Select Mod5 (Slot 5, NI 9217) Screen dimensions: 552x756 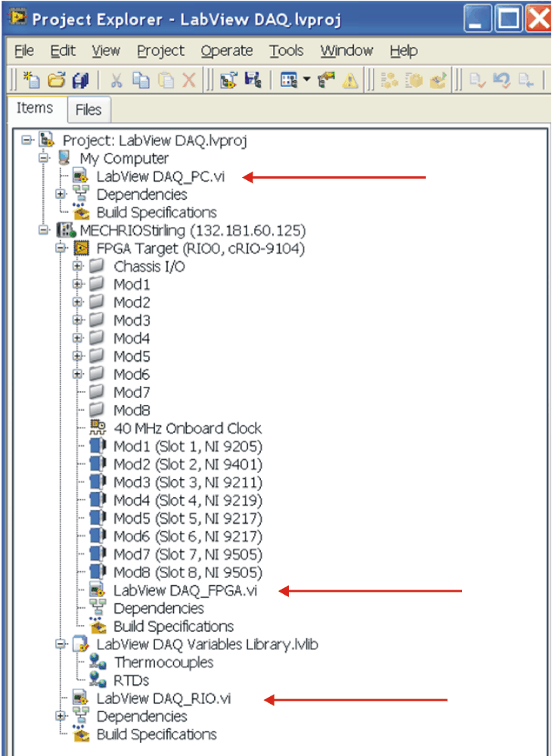(188, 518)
